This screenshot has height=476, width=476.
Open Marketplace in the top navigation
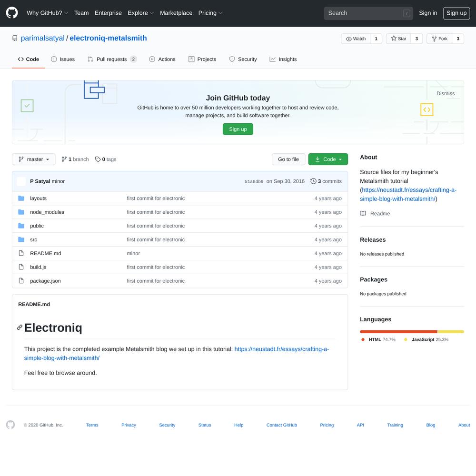pos(176,13)
